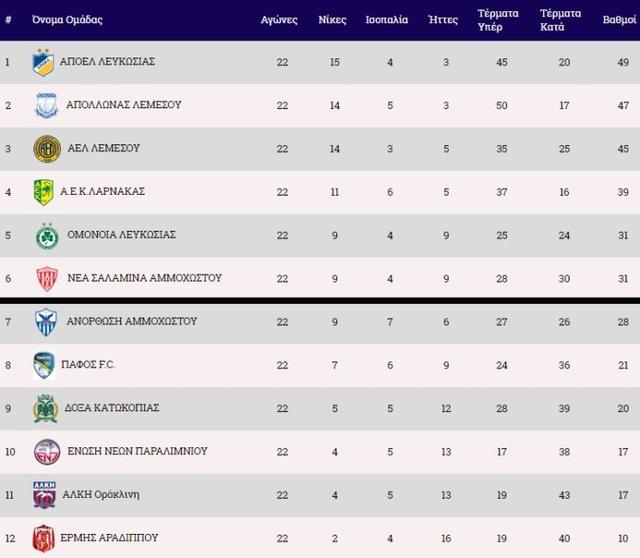Sort by Τέρματα Υπέρ header

point(498,19)
